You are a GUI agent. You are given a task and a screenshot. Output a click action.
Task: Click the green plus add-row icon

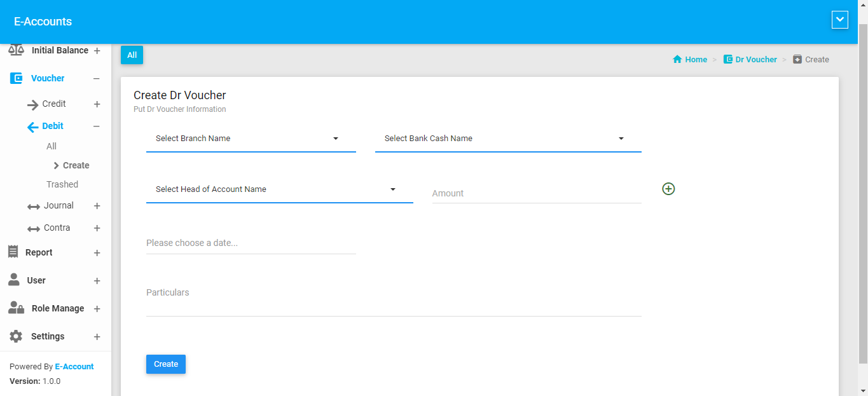tap(668, 189)
